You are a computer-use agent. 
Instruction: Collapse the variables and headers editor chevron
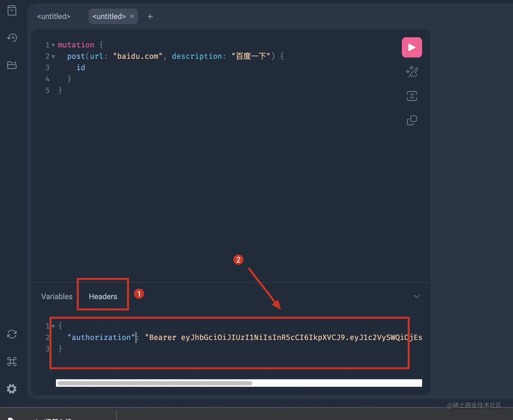point(417,296)
